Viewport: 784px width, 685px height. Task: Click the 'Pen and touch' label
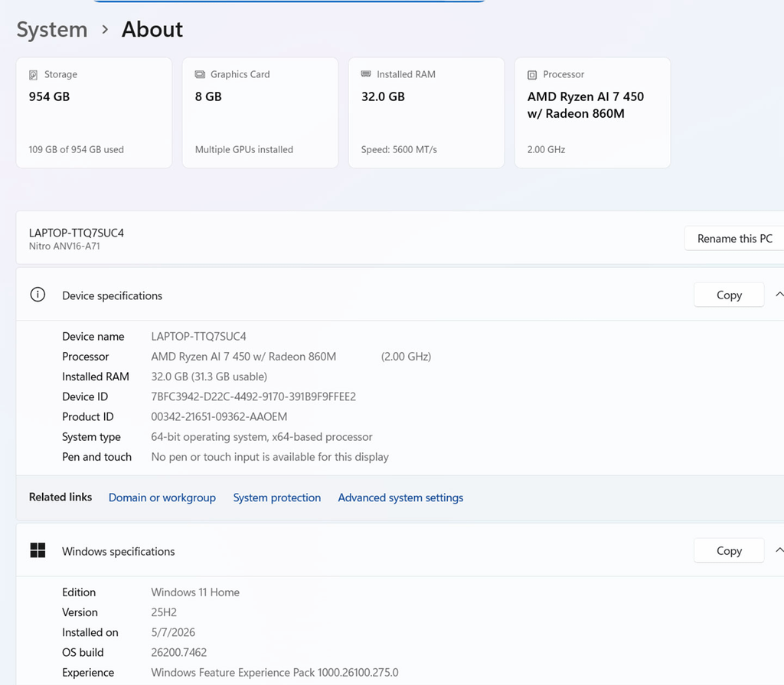coord(96,457)
